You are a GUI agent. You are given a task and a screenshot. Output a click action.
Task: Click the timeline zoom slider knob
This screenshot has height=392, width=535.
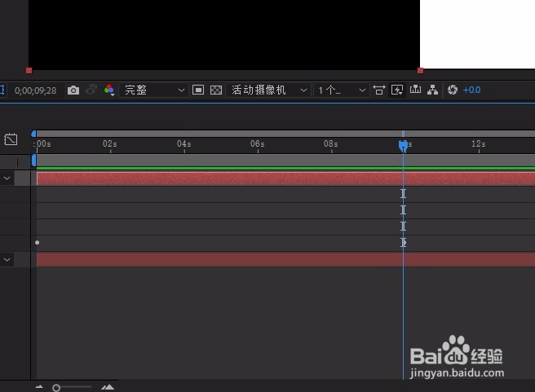coord(56,388)
